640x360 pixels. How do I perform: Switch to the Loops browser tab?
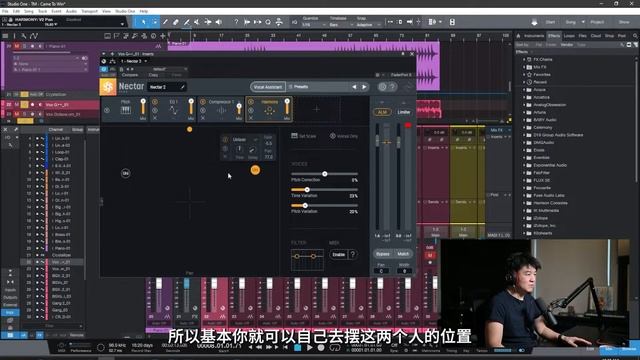(x=569, y=36)
